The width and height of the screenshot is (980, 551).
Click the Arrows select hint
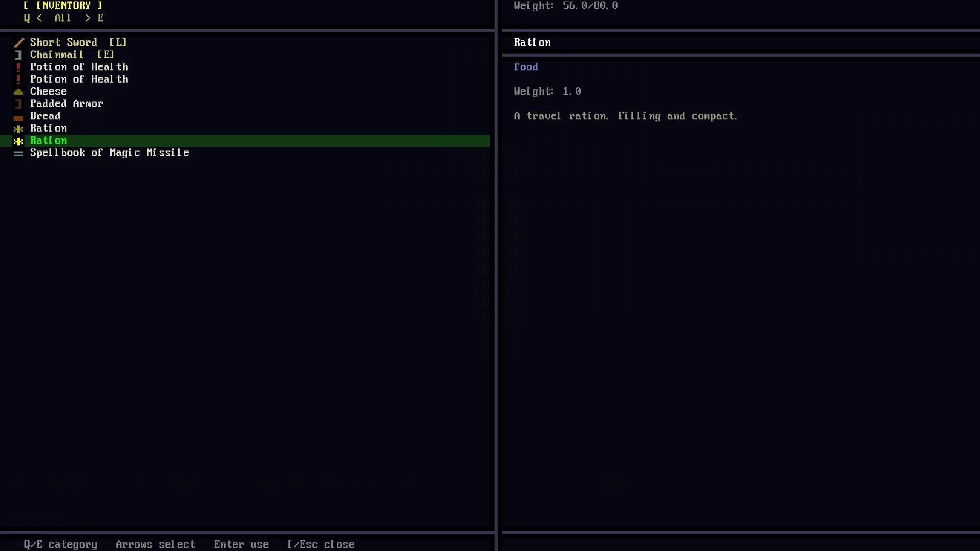click(156, 544)
